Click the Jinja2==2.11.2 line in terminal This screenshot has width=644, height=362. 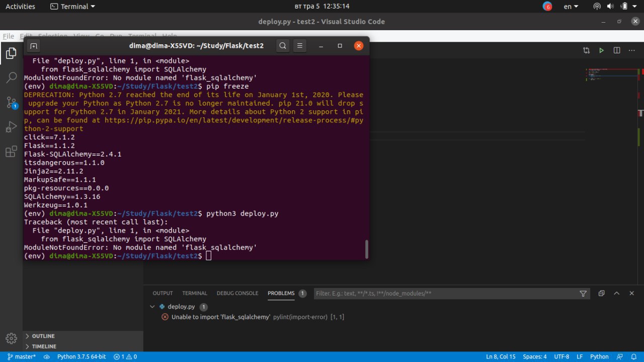click(x=53, y=171)
